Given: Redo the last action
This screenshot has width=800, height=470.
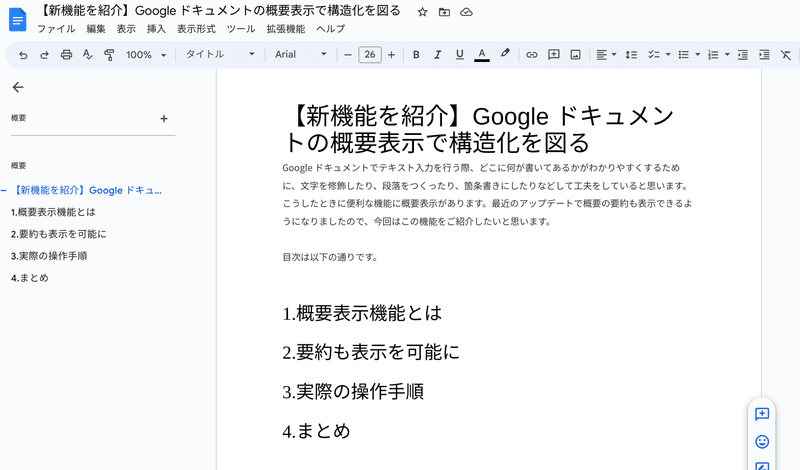Looking at the screenshot, I should [44, 55].
